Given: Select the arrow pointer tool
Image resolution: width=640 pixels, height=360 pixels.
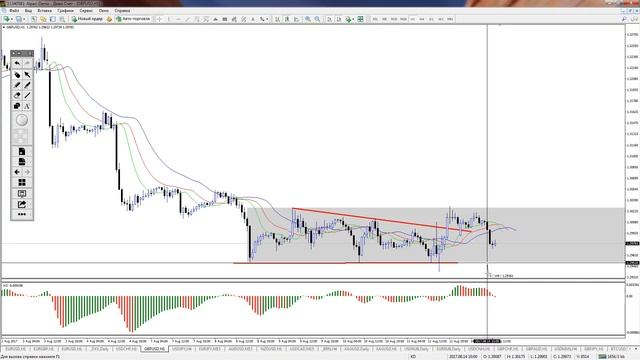Looking at the screenshot, I should (27, 75).
